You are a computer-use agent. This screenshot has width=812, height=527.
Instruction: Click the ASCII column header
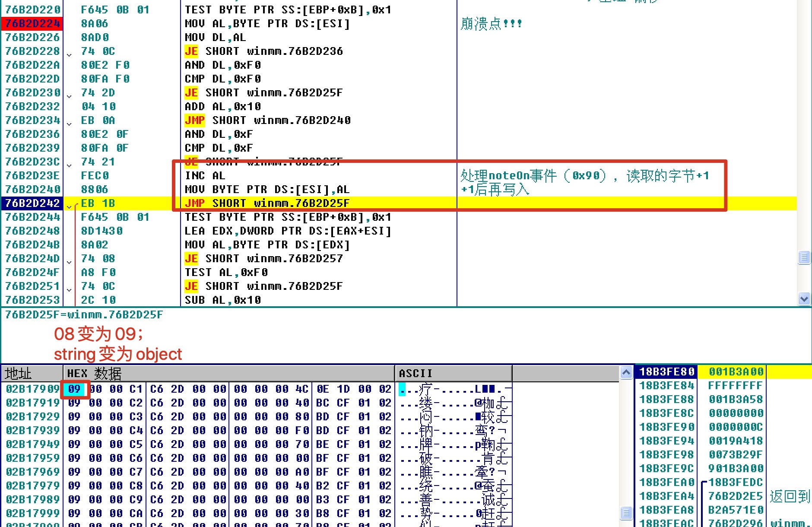pos(454,373)
